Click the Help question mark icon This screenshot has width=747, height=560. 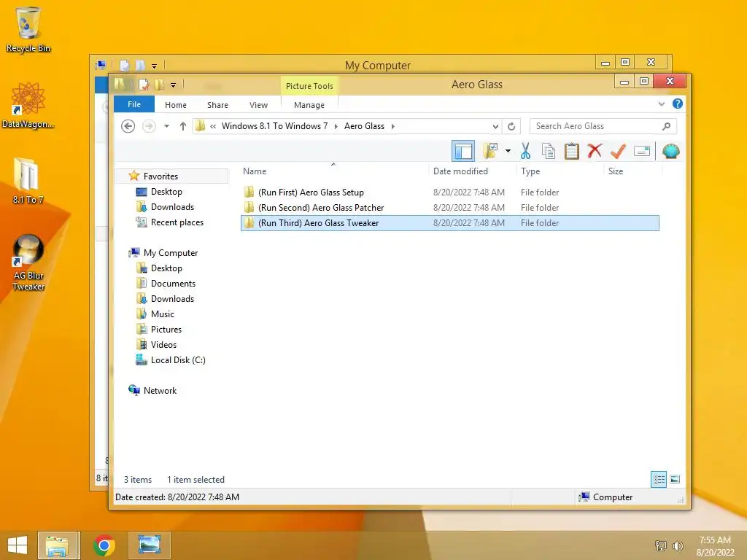(x=678, y=104)
